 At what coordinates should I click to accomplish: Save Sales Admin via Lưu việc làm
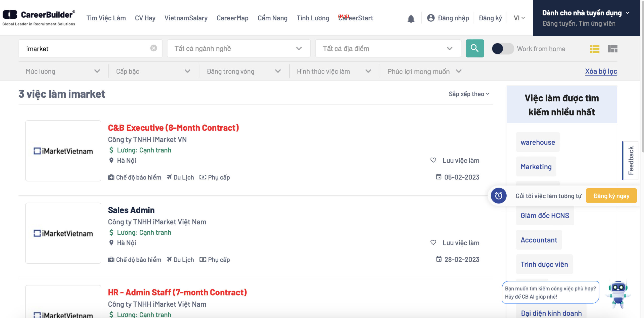pyautogui.click(x=455, y=243)
